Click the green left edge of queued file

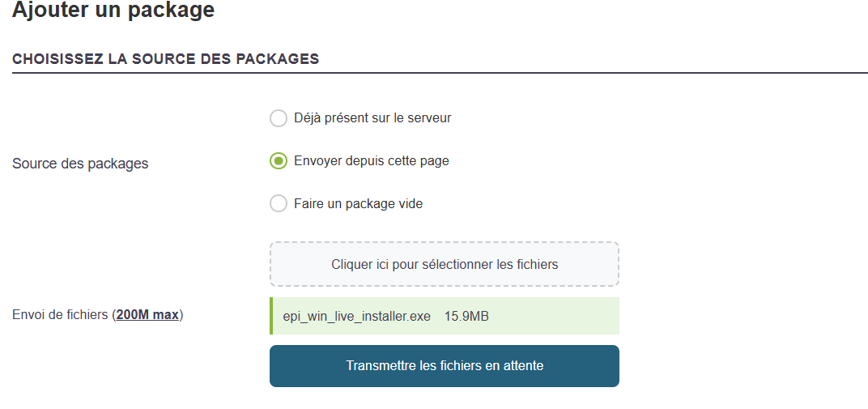271,316
